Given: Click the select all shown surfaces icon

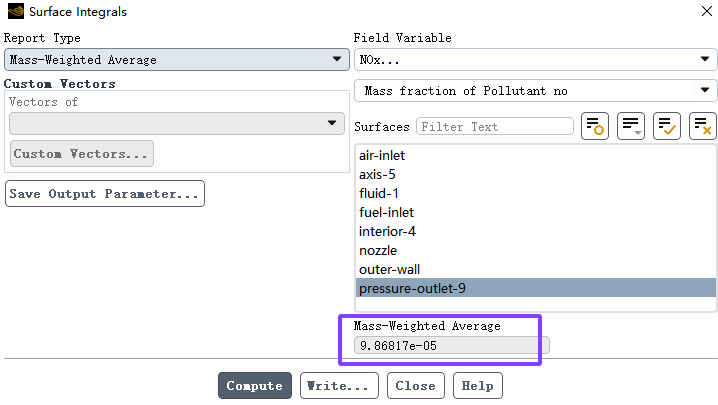Looking at the screenshot, I should pyautogui.click(x=667, y=126).
